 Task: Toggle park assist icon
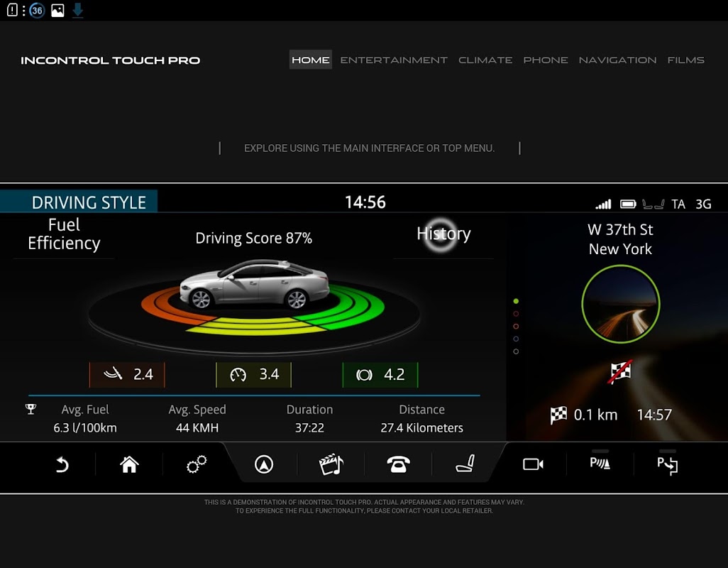667,466
